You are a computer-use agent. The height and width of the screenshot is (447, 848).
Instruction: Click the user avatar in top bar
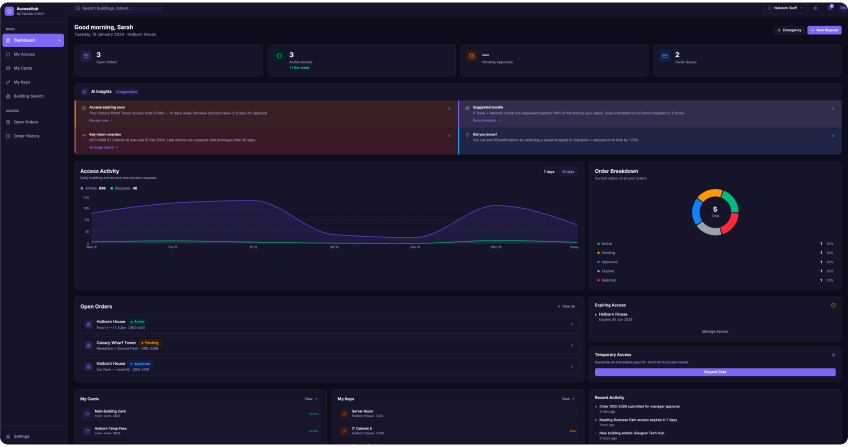[x=843, y=8]
